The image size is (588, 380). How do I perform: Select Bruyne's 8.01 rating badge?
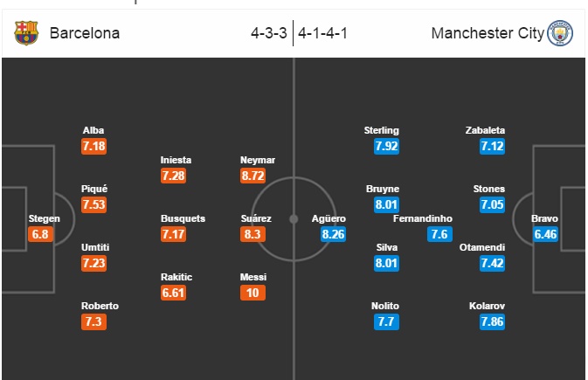coord(386,204)
